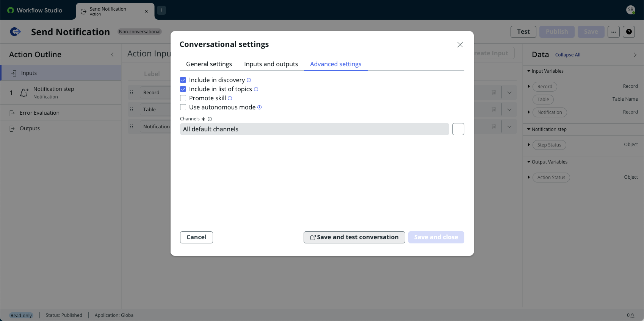
Task: Click the header Save button
Action: tap(591, 32)
